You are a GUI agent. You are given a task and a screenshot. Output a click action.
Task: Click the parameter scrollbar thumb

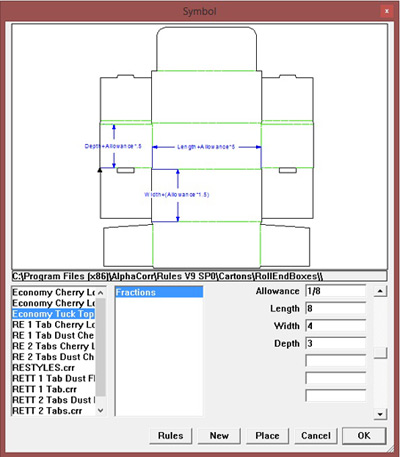click(x=380, y=353)
